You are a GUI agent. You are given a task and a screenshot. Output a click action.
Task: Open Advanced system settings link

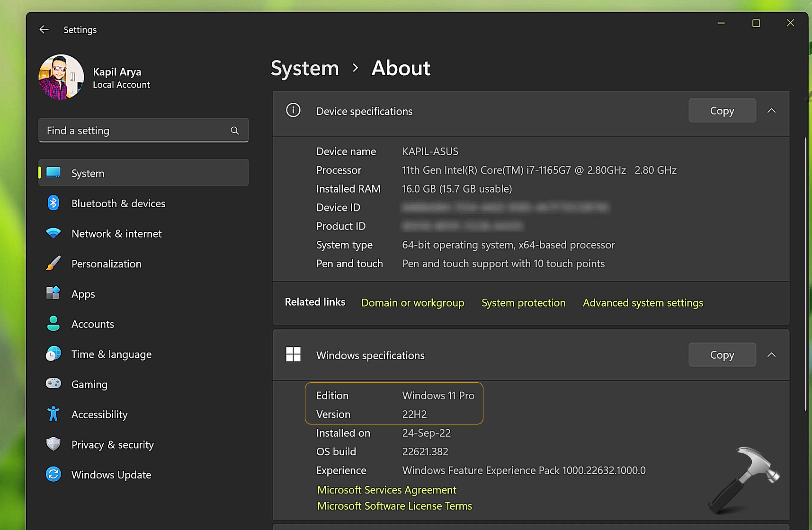(x=642, y=303)
